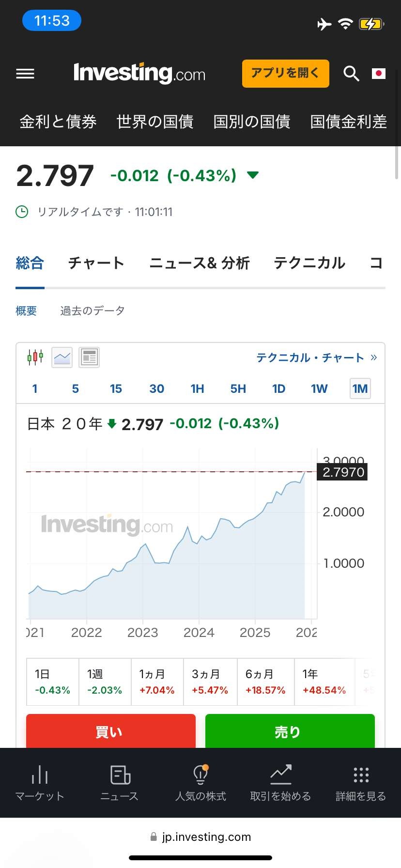Viewport: 401px width, 868px height.
Task: Open the news-style chart view icon
Action: coord(89,357)
